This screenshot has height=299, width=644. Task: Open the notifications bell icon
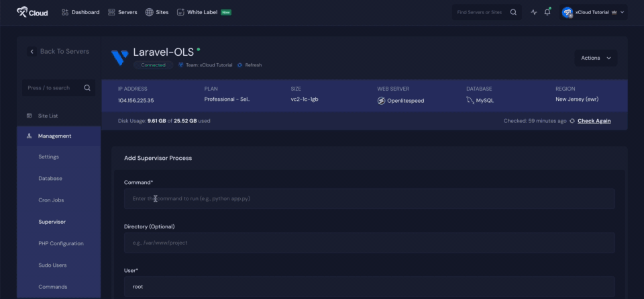547,12
